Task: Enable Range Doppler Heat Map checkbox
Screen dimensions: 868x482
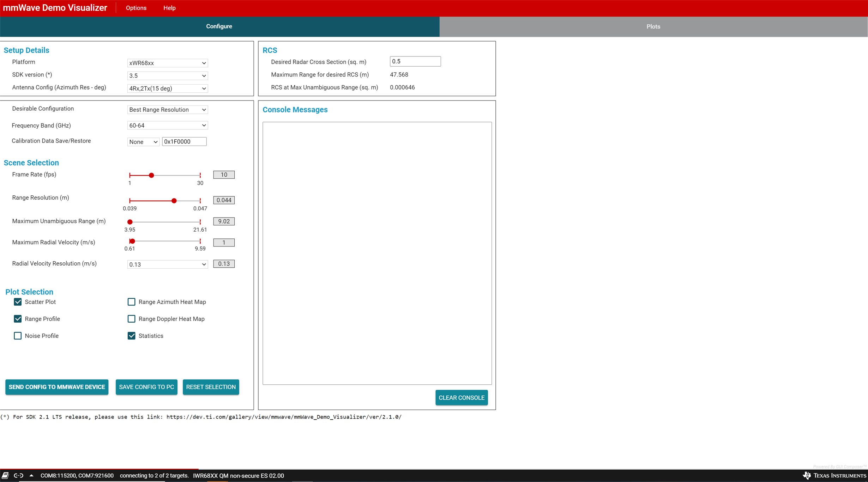Action: [131, 319]
